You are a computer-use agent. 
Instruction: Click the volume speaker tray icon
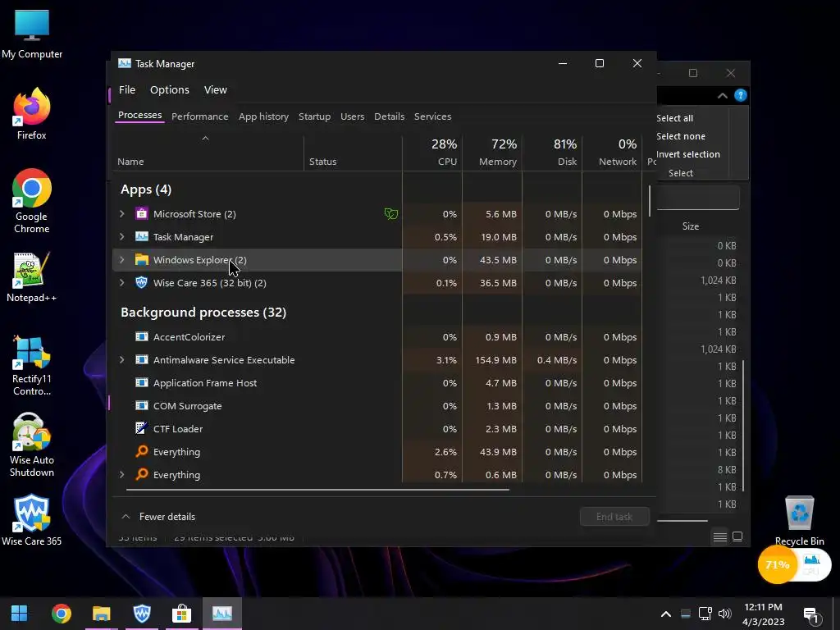pyautogui.click(x=724, y=614)
